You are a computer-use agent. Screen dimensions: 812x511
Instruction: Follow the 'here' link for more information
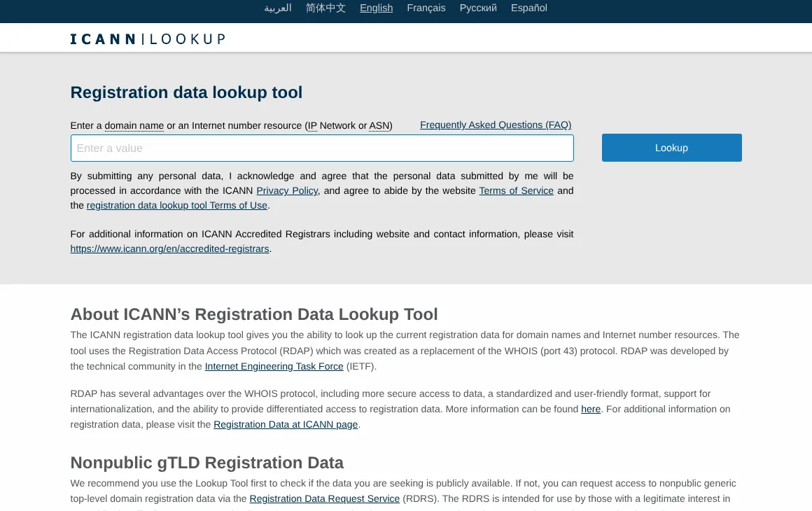click(x=591, y=409)
